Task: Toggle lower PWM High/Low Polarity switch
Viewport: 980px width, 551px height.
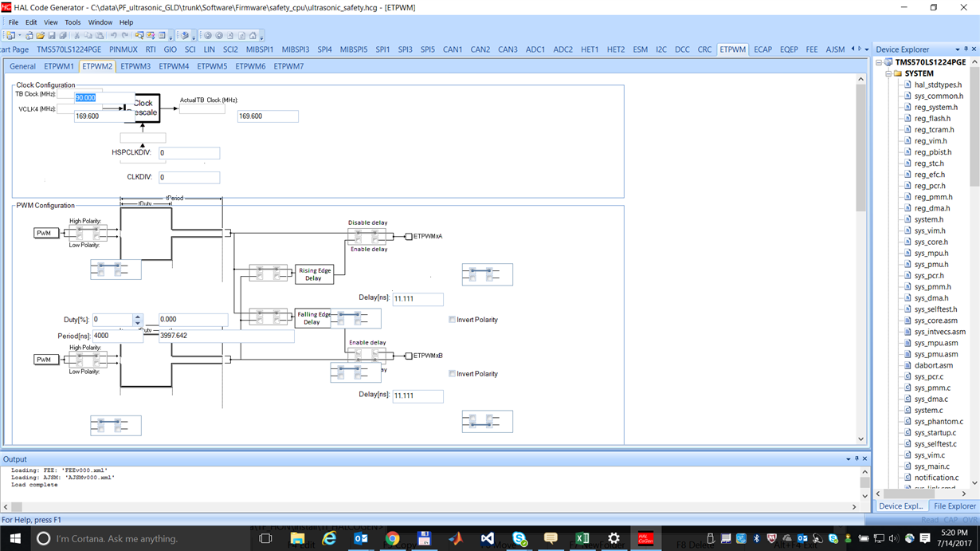Action: (88, 360)
